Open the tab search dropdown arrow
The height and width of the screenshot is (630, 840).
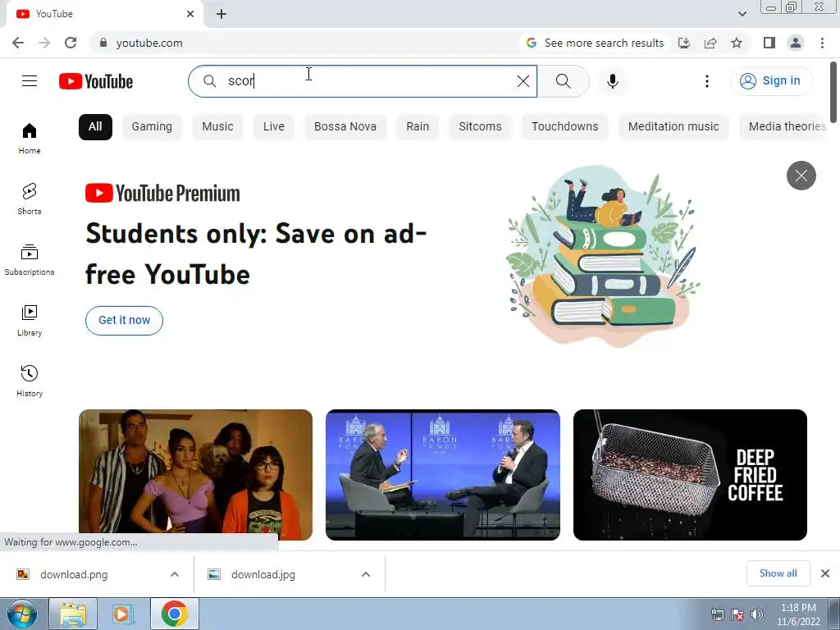coord(742,14)
